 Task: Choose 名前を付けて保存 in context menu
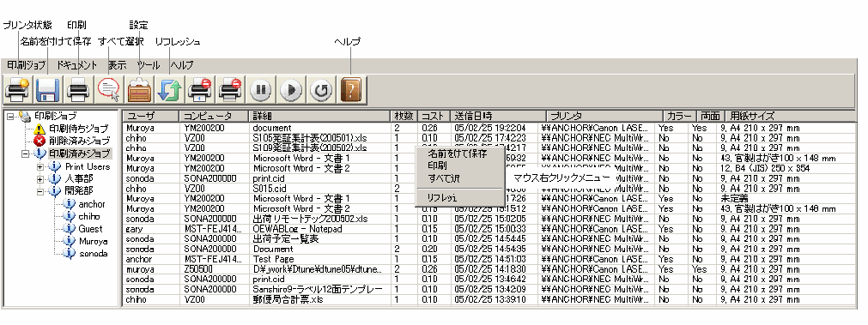[x=458, y=153]
